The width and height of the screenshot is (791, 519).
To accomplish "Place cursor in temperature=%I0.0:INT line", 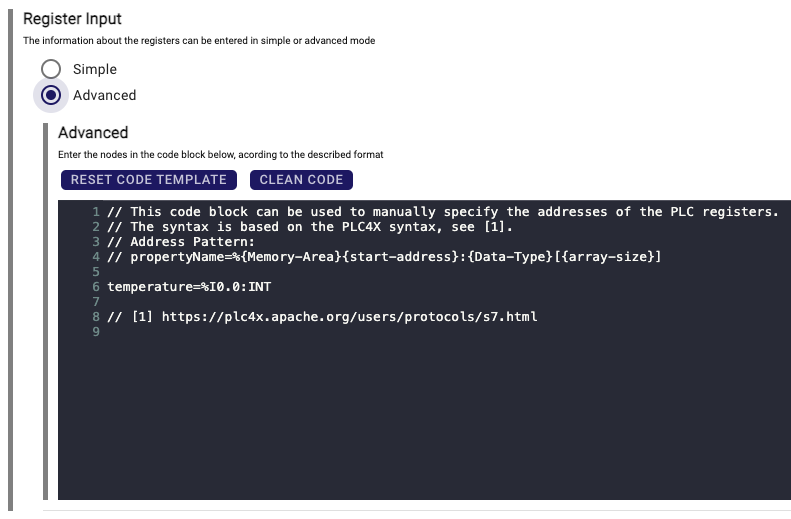I will tap(189, 287).
